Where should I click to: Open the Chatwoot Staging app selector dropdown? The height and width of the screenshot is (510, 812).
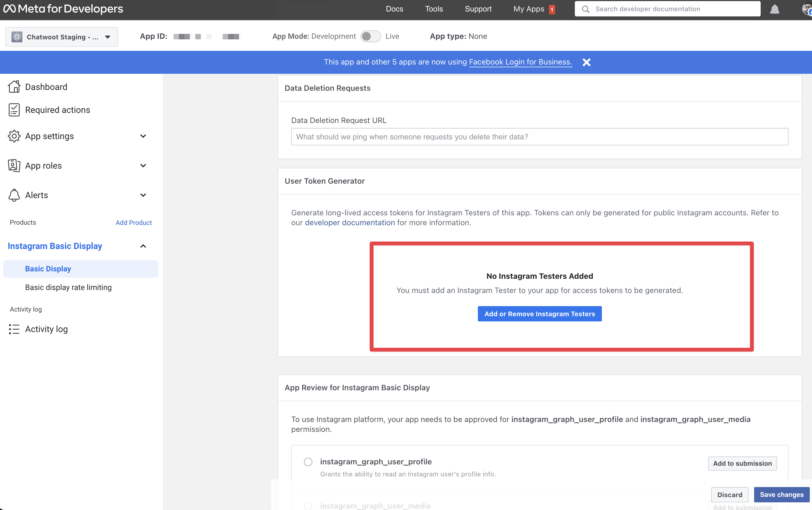point(62,37)
